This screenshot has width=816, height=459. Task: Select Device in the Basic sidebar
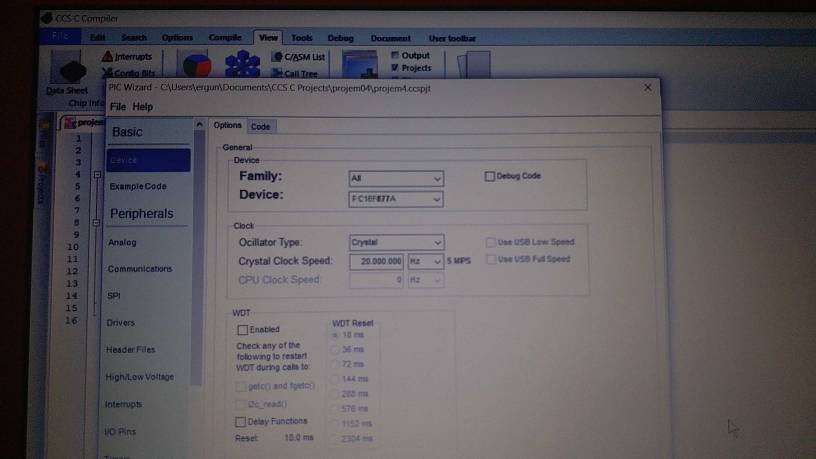pos(148,160)
